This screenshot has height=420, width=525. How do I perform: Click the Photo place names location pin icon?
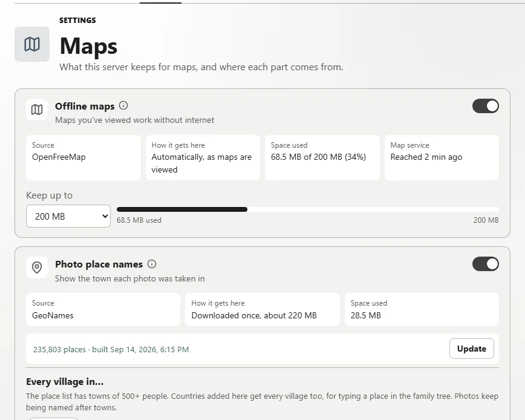pyautogui.click(x=37, y=267)
